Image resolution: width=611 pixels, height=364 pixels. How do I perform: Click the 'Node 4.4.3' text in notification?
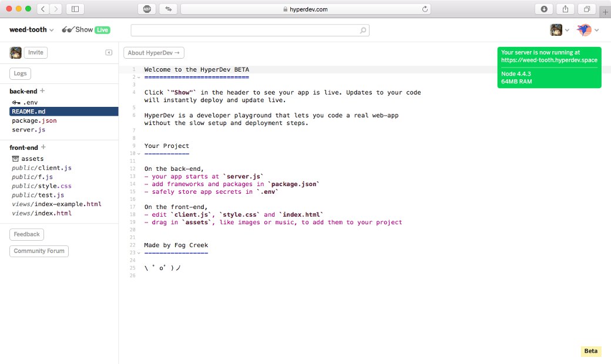pos(516,73)
